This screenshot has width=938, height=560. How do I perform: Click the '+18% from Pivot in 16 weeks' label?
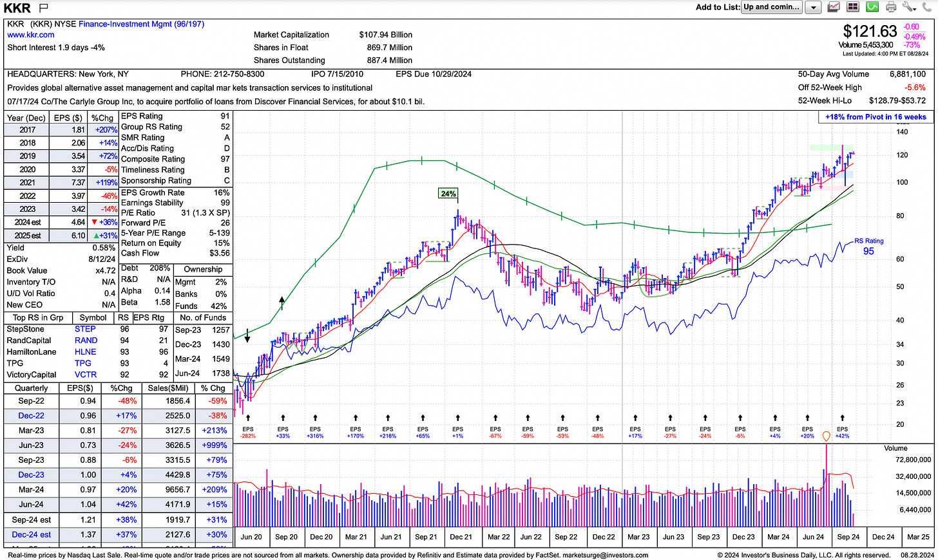tap(876, 117)
